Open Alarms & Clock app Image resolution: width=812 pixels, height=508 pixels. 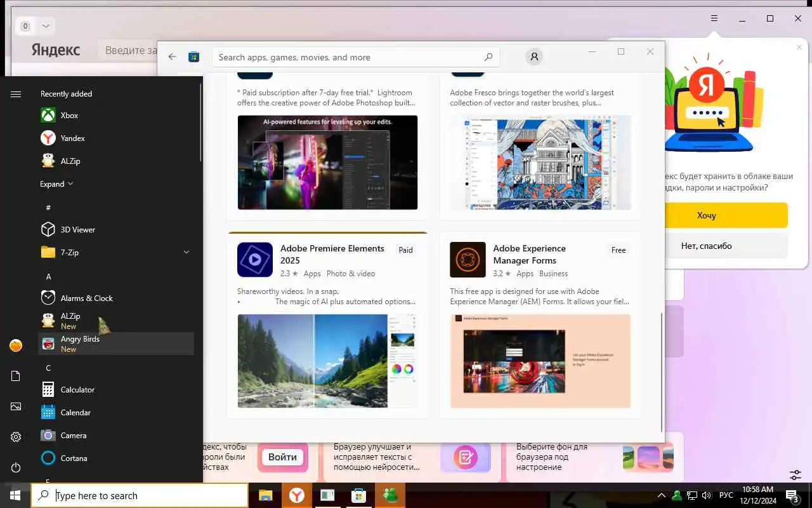(116, 298)
